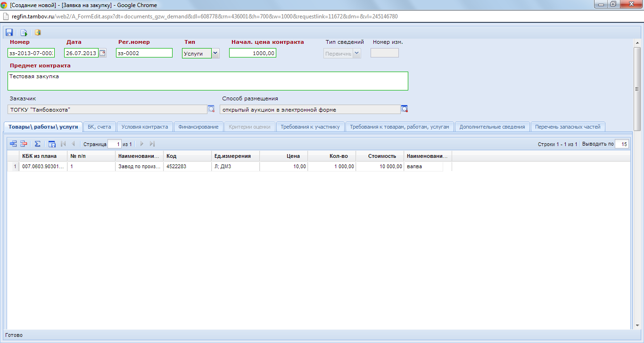Open the Способ размещения lookup icon
The width and height of the screenshot is (644, 343).
coord(405,109)
